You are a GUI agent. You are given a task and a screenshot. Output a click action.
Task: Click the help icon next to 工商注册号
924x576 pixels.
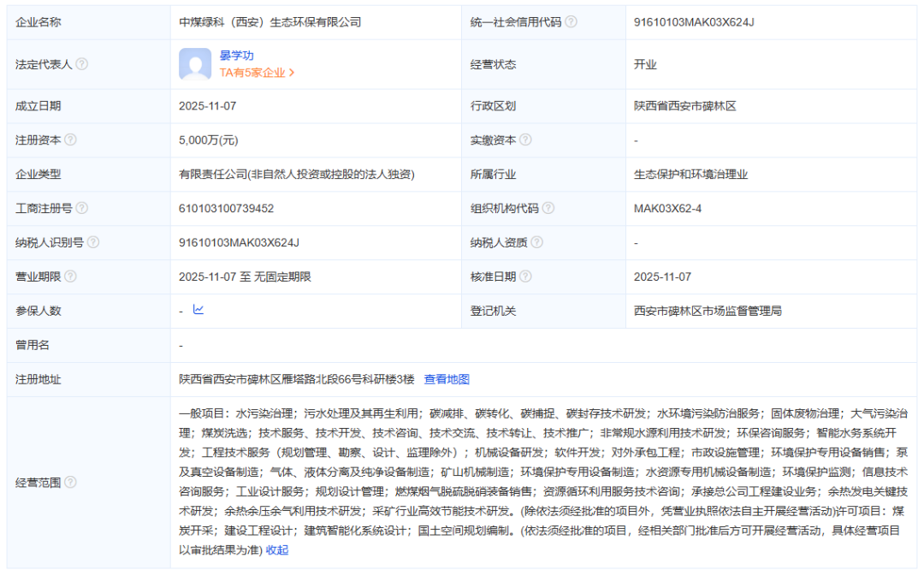(x=81, y=208)
